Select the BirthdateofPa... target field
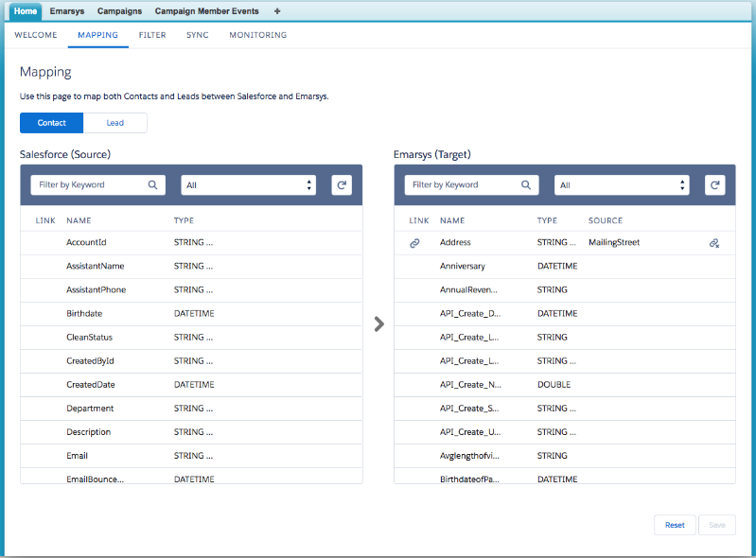The image size is (756, 558). tap(565, 476)
